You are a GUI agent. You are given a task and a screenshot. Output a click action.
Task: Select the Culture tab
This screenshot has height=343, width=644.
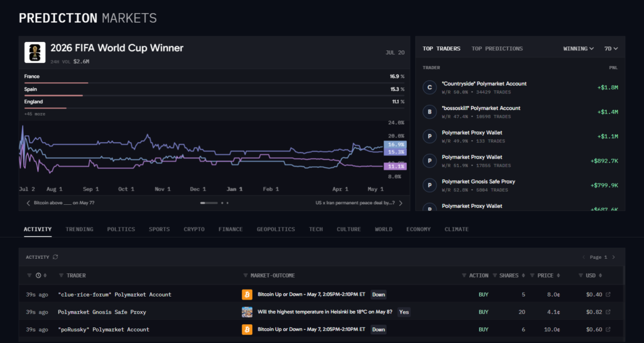tap(348, 229)
